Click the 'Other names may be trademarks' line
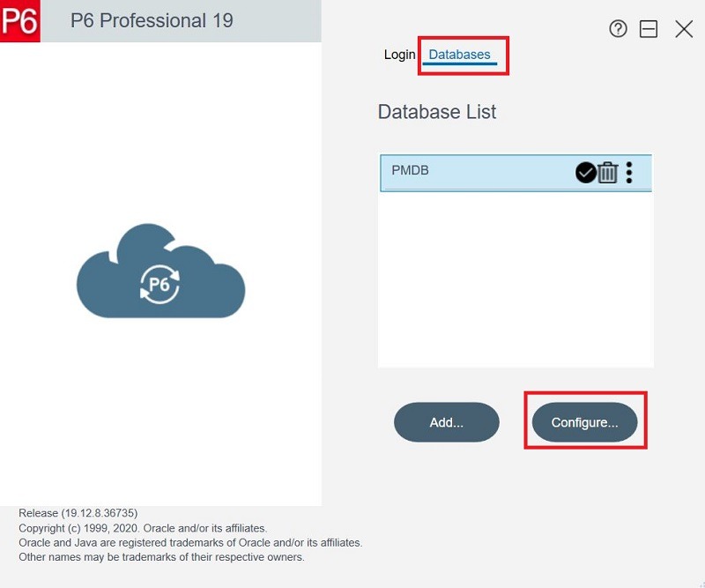This screenshot has height=588, width=705. click(x=162, y=557)
